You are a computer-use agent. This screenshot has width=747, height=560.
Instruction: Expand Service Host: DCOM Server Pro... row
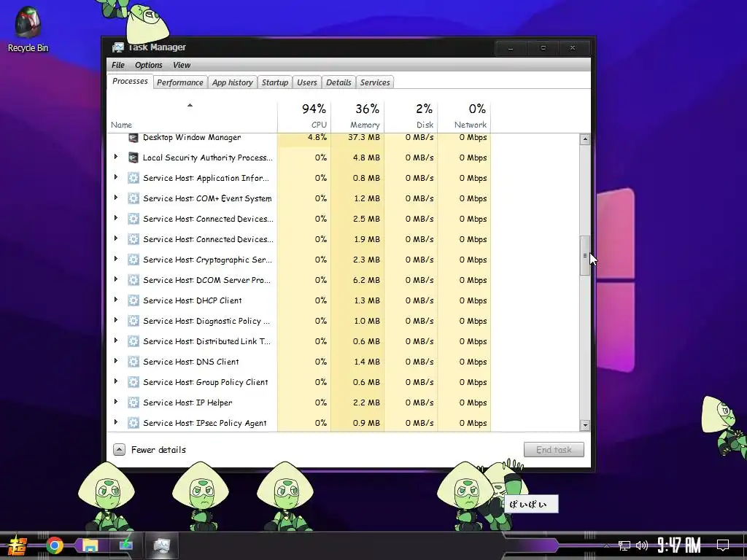click(116, 279)
